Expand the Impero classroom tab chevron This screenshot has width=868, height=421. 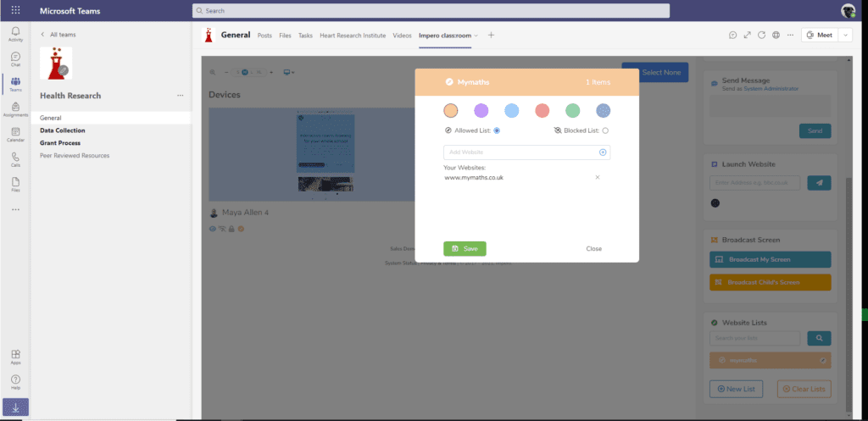(x=476, y=36)
